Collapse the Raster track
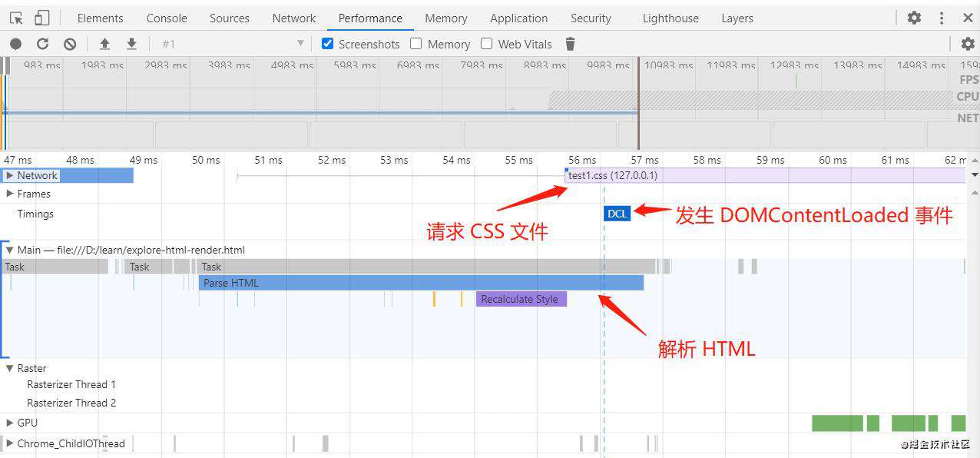The width and height of the screenshot is (980, 458). click(x=10, y=368)
